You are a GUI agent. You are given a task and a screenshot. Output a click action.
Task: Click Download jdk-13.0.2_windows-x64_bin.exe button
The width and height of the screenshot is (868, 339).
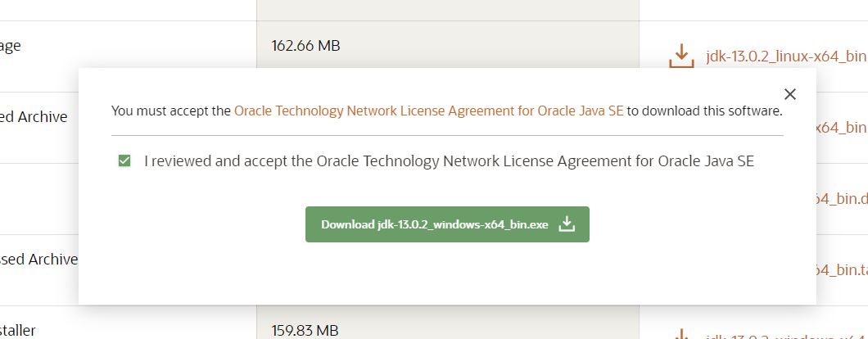click(447, 224)
